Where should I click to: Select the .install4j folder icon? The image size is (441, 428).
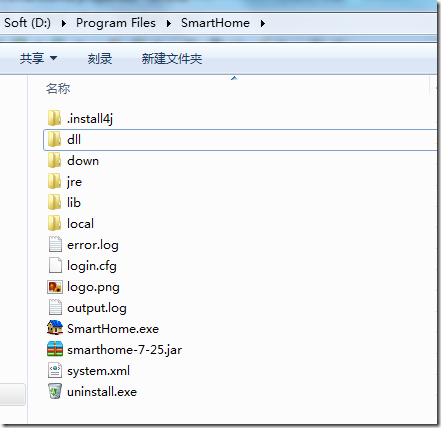(x=54, y=118)
